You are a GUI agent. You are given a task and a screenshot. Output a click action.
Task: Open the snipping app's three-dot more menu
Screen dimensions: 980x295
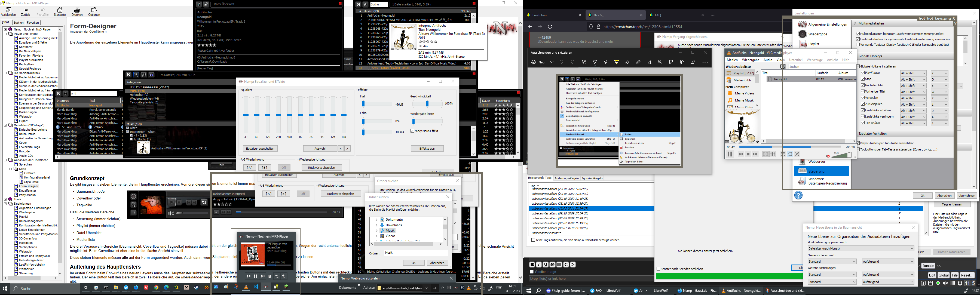705,62
